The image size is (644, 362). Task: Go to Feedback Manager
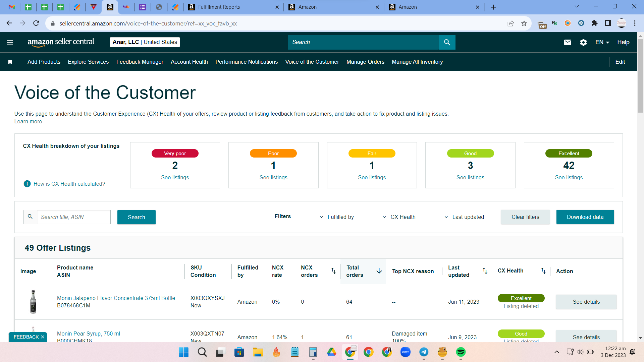pyautogui.click(x=140, y=62)
